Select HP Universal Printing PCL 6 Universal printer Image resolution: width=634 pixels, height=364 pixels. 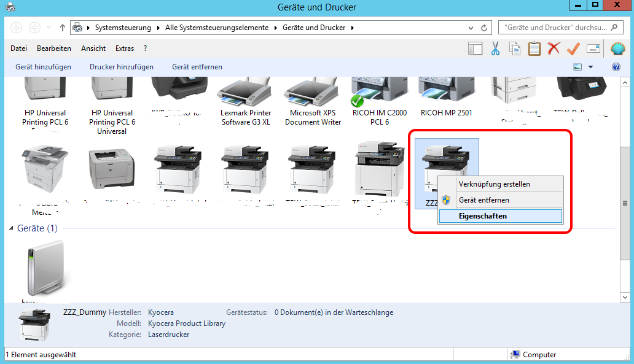(112, 106)
